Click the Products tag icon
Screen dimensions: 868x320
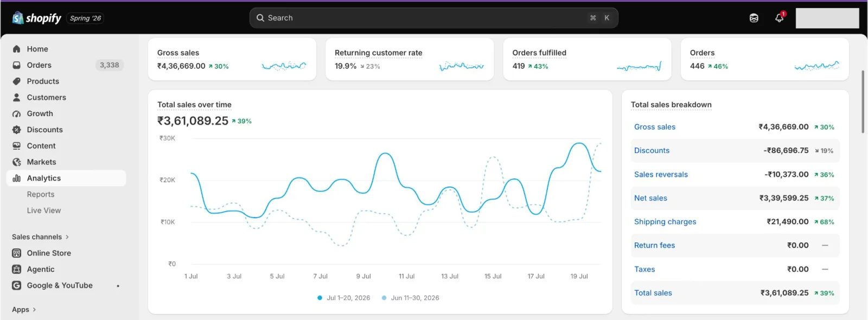click(x=17, y=81)
